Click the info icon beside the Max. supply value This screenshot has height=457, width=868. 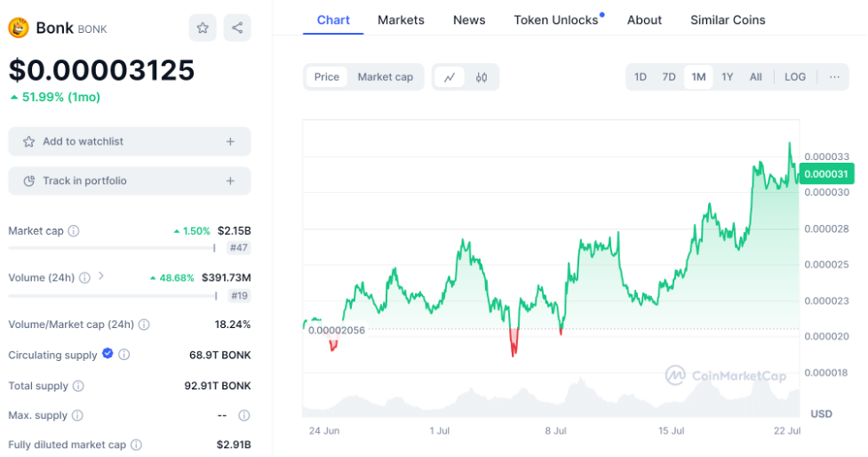click(244, 415)
